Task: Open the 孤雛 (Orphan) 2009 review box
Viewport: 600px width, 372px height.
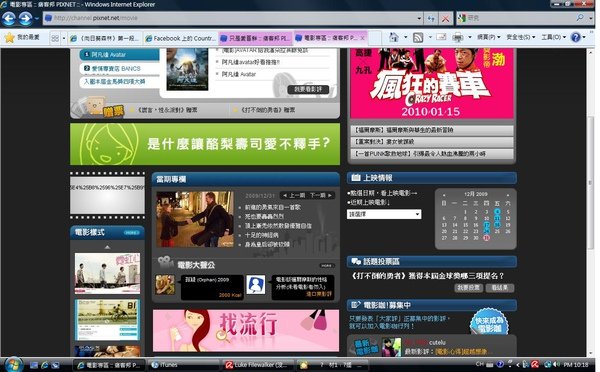Action: (x=212, y=287)
